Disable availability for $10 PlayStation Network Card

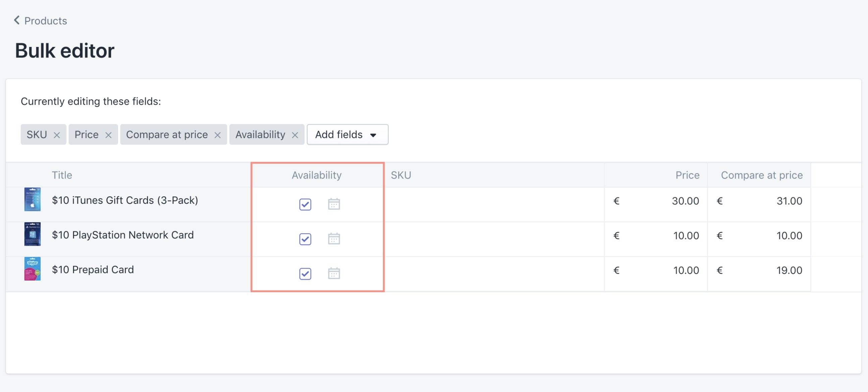pyautogui.click(x=305, y=239)
